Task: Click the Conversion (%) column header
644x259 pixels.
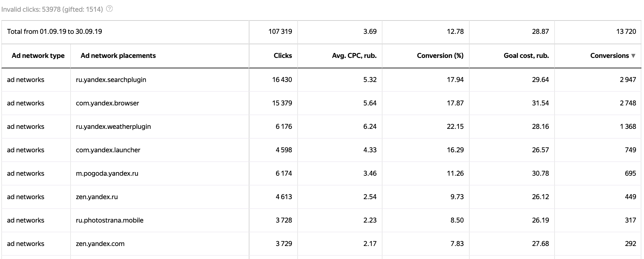Action: tap(440, 56)
